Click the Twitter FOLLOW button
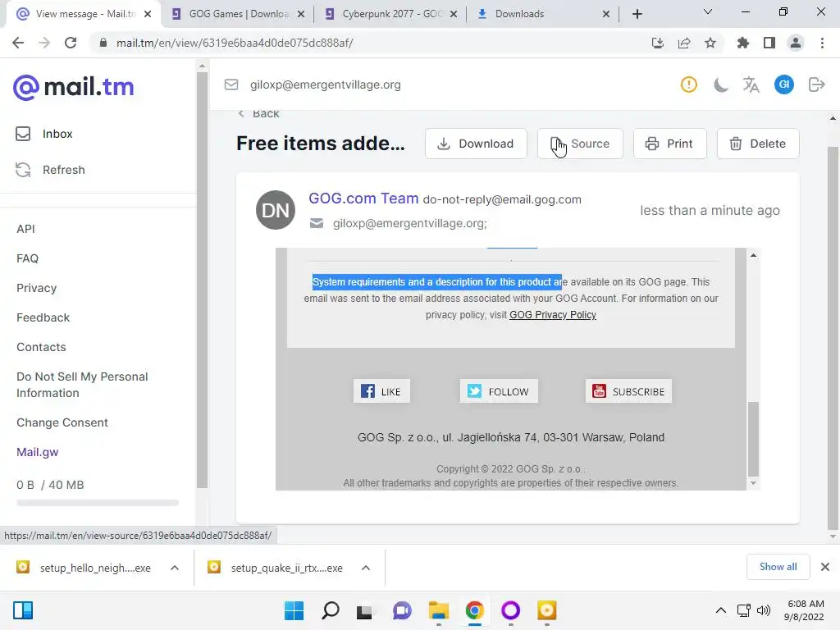 pyautogui.click(x=499, y=391)
